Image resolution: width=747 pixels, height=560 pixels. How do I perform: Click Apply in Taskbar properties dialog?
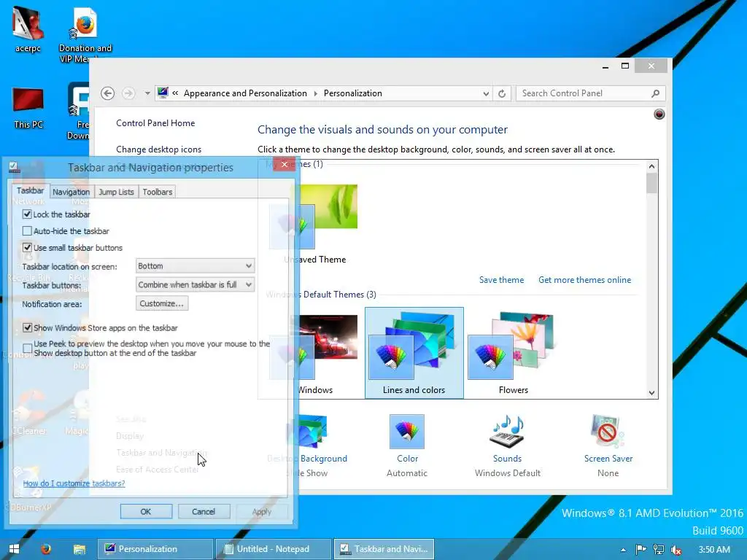[262, 511]
